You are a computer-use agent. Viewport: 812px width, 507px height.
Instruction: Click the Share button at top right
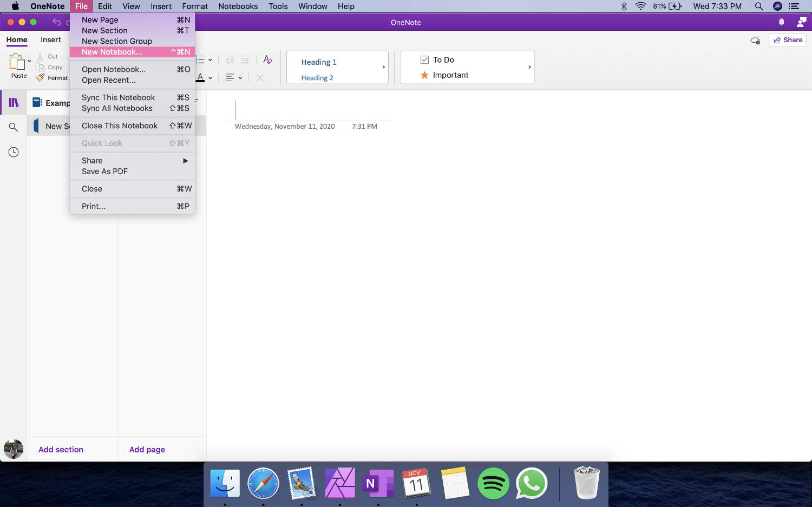[788, 40]
